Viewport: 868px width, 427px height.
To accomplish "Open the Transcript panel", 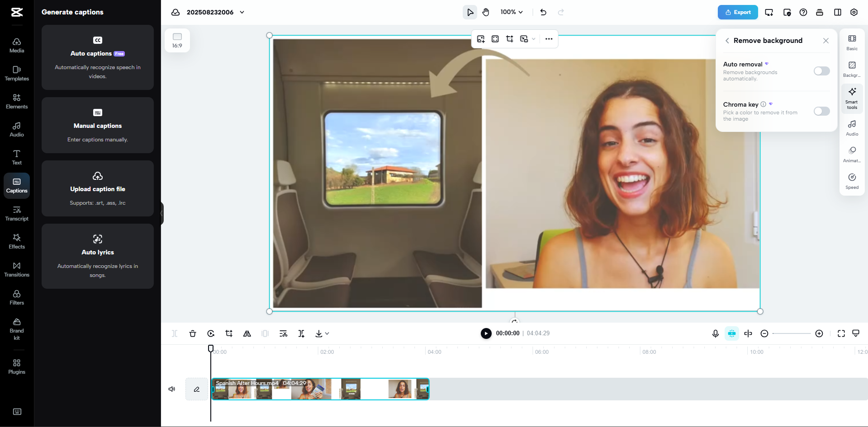I will pos(17,213).
